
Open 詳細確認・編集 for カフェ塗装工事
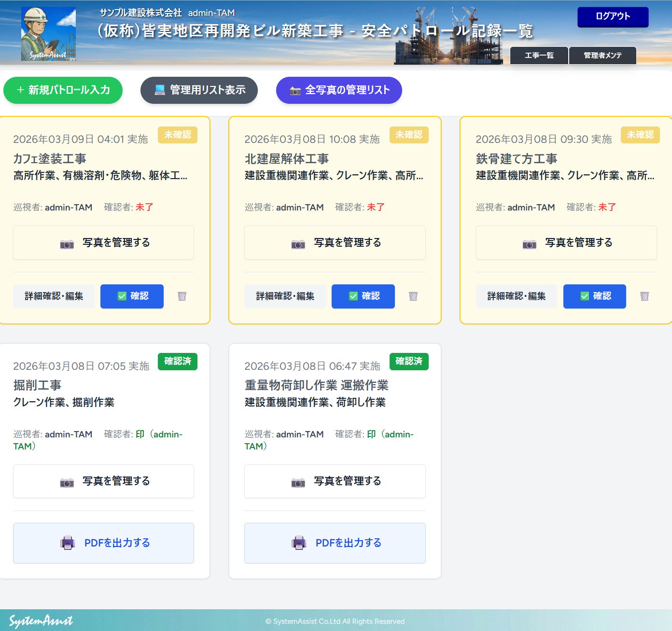[54, 296]
